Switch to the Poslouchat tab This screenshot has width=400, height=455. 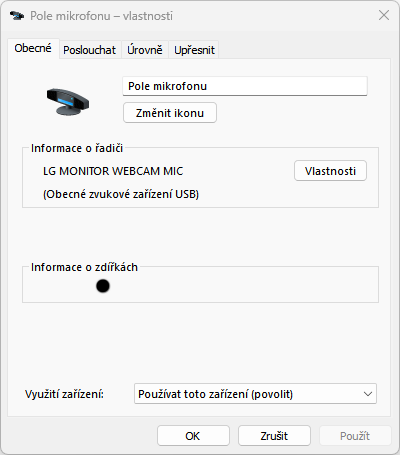(89, 50)
